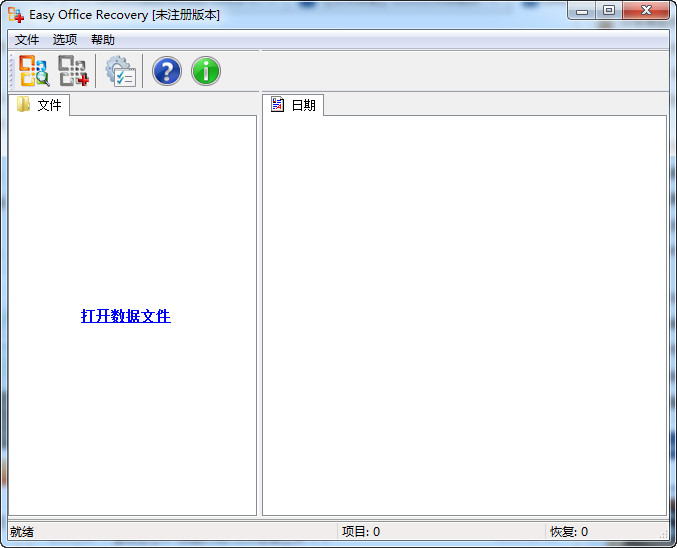This screenshot has height=548, width=677.
Task: Click the 就绪 status bar text
Action: tap(22, 532)
